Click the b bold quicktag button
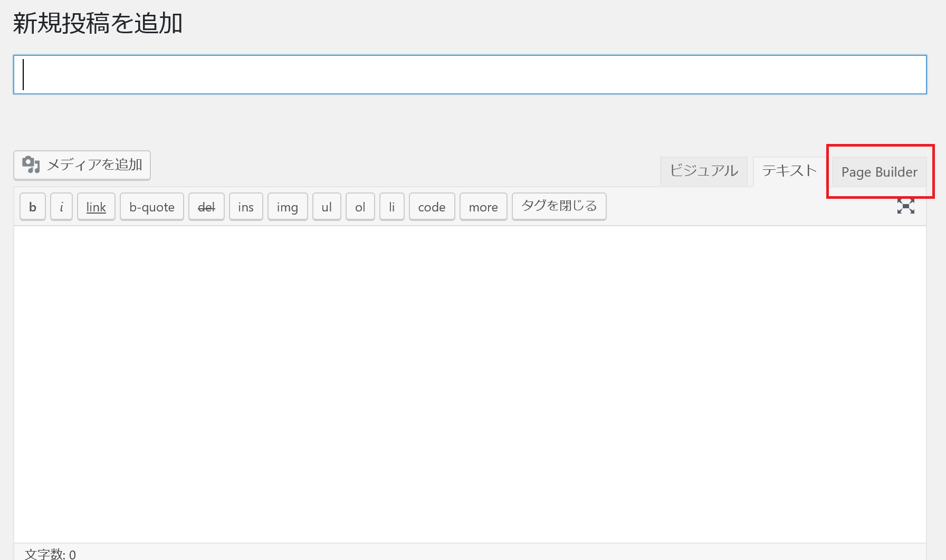This screenshot has height=560, width=946. 33,207
